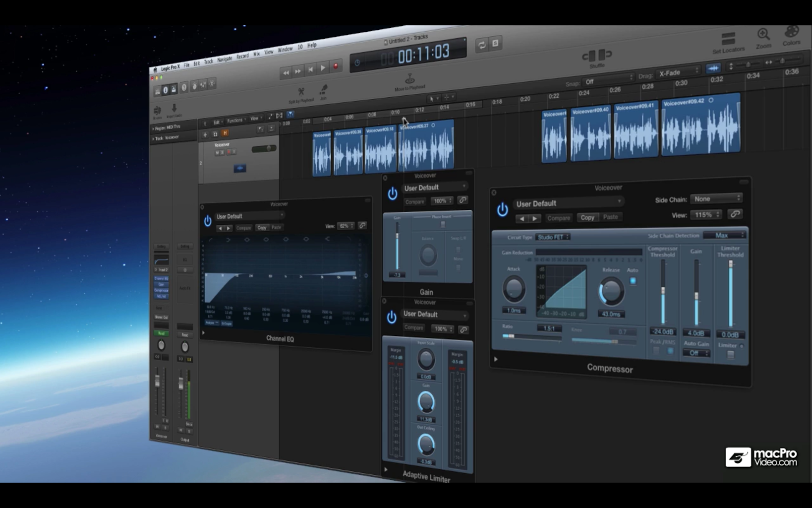812x508 pixels.
Task: Click the Split by Playhead scissors icon
Action: [x=301, y=92]
